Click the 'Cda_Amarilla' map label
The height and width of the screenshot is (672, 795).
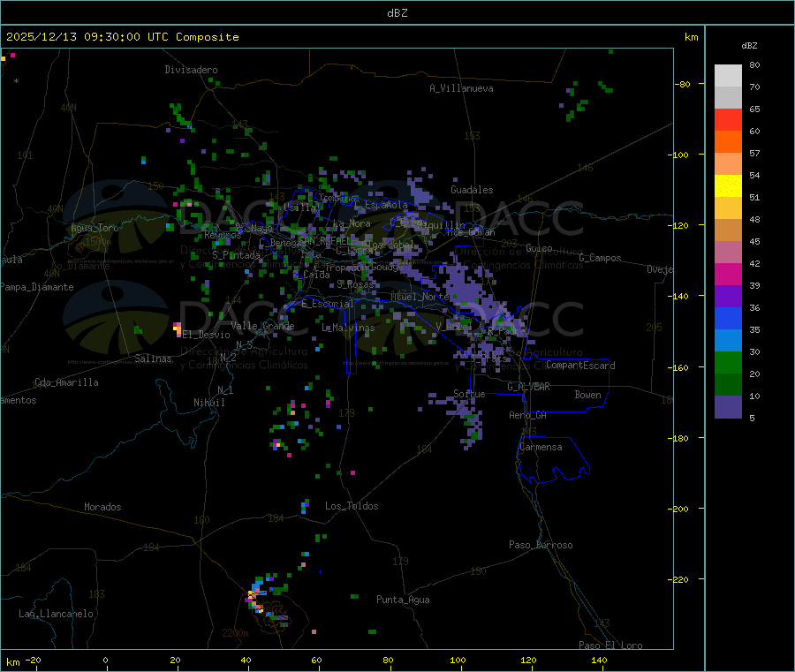[66, 382]
